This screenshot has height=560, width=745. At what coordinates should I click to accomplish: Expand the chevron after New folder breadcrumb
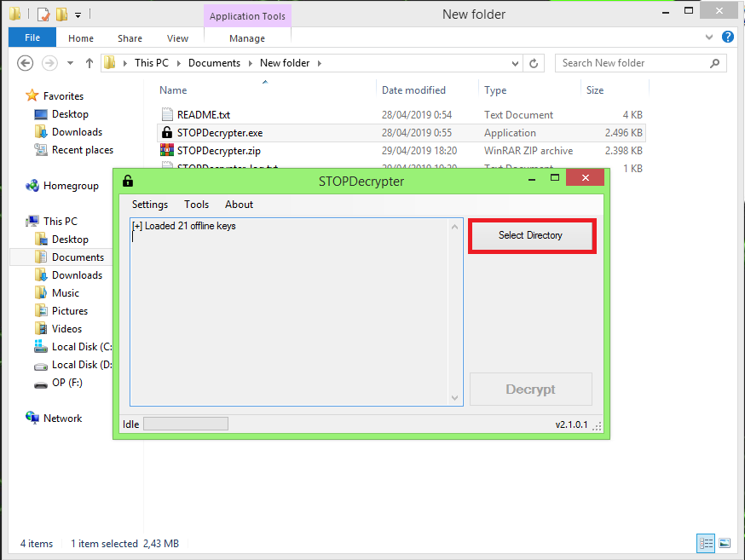coord(320,63)
